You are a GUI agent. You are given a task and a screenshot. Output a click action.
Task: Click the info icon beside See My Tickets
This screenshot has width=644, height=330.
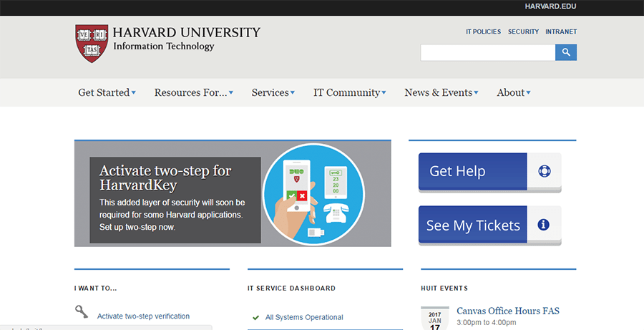pos(543,225)
